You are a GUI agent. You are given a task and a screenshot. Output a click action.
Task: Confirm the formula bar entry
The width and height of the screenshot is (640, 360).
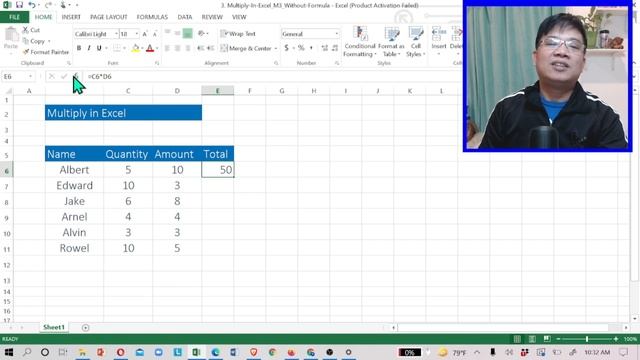point(64,76)
